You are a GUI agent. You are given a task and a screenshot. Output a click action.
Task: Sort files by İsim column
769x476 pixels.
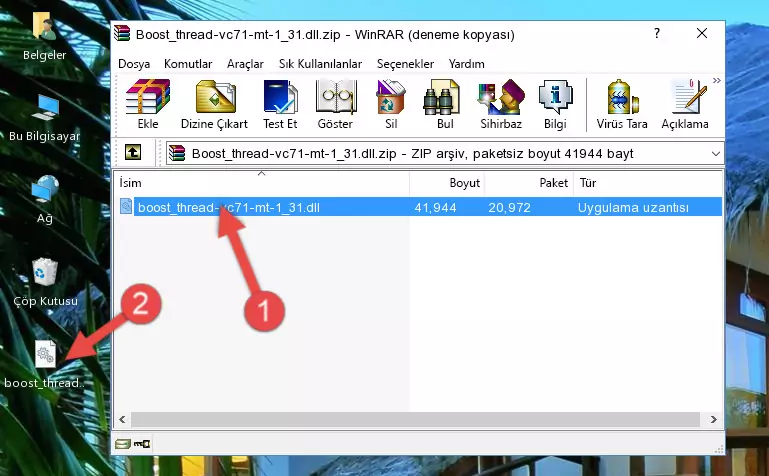click(262, 183)
